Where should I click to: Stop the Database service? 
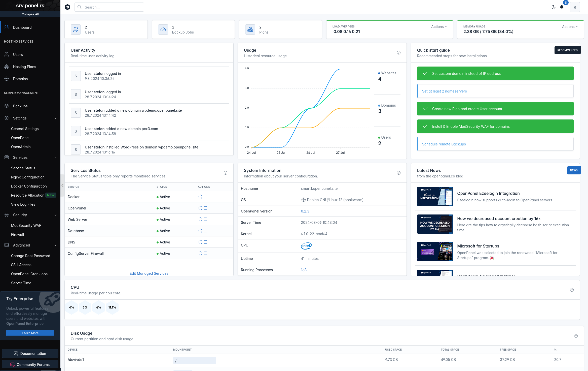pos(205,231)
